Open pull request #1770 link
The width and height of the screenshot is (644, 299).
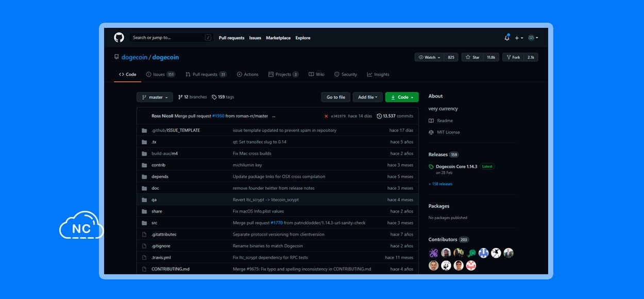pos(277,223)
